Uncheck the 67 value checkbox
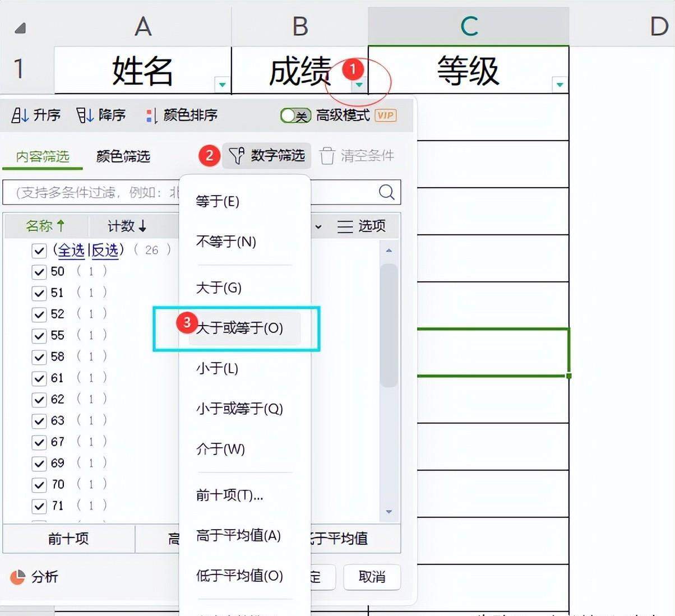The height and width of the screenshot is (616, 675). (x=39, y=442)
